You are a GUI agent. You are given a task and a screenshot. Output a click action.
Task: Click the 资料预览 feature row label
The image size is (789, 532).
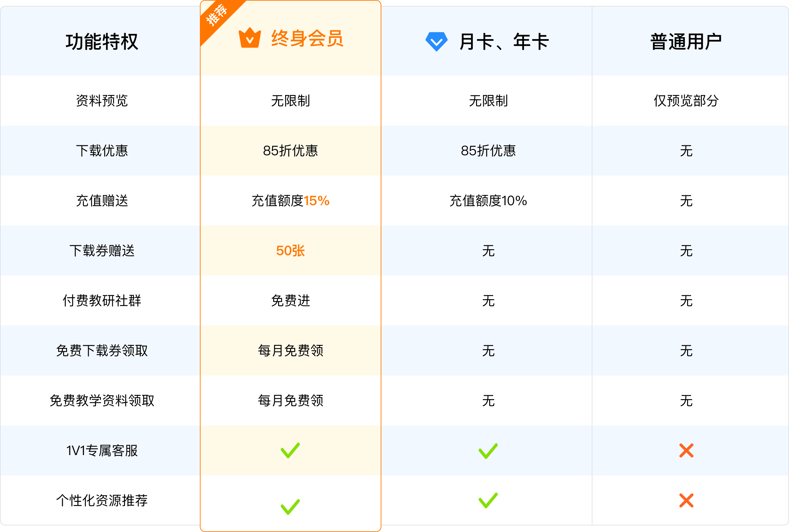click(102, 100)
